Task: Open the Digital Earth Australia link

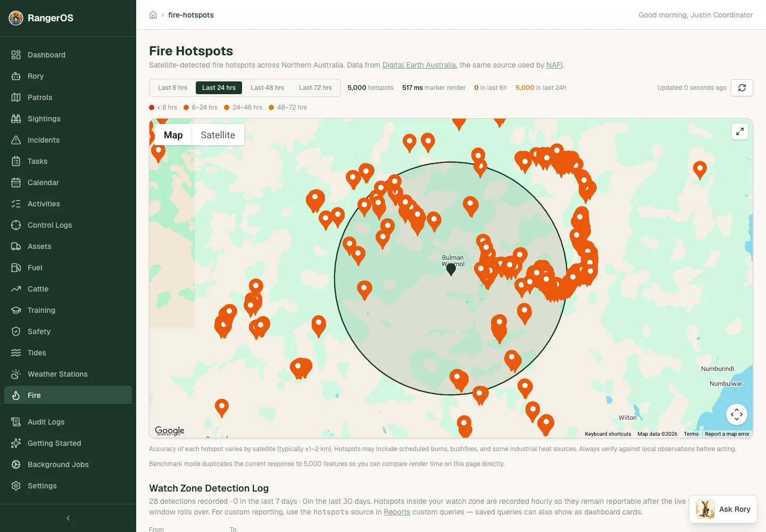Action: pos(419,65)
